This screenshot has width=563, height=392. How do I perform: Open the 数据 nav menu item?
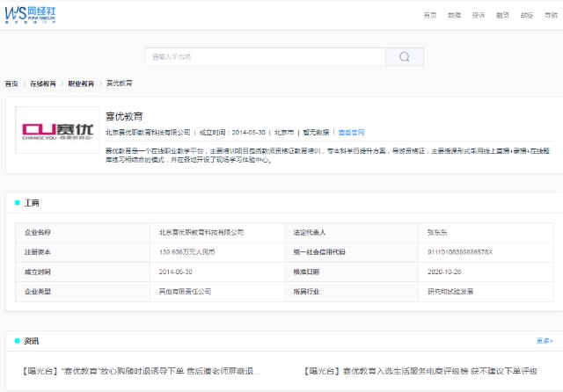454,15
